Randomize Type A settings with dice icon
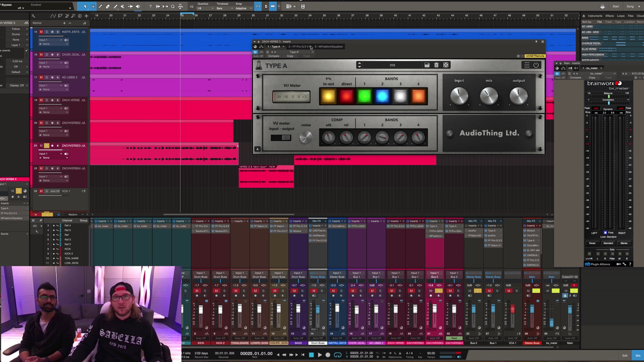Screen dimensions: 644x362 (446, 65)
